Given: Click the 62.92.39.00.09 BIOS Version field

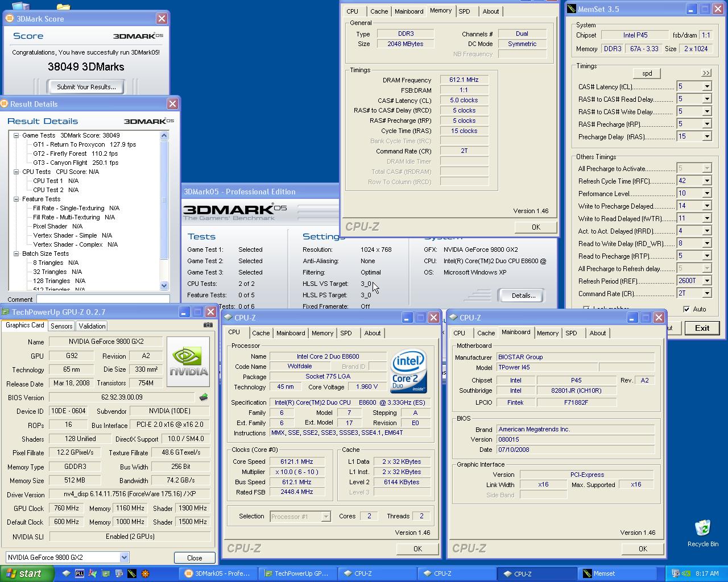Looking at the screenshot, I should (122, 397).
